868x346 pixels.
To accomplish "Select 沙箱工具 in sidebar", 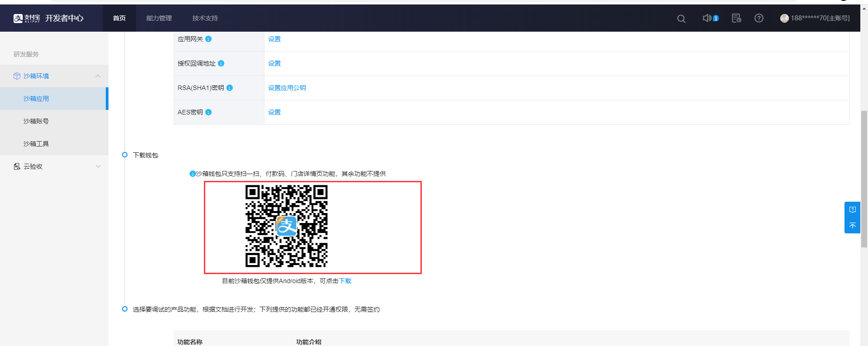I will coord(54,144).
